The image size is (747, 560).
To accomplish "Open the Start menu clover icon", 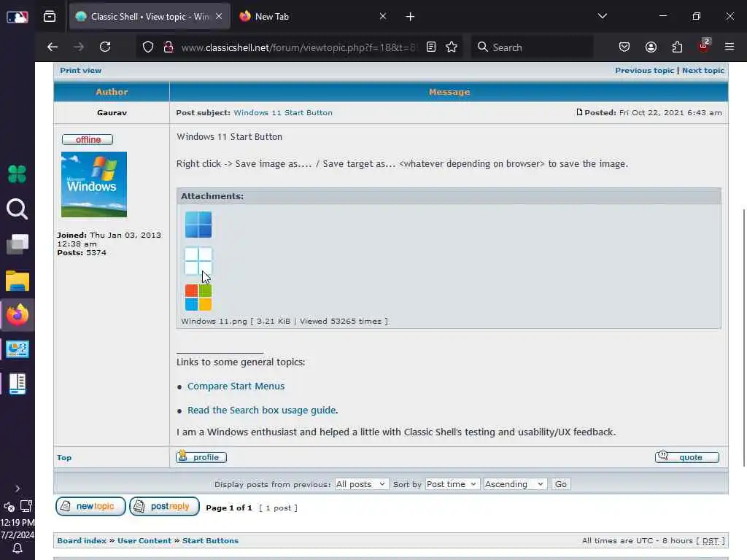I will pyautogui.click(x=18, y=174).
